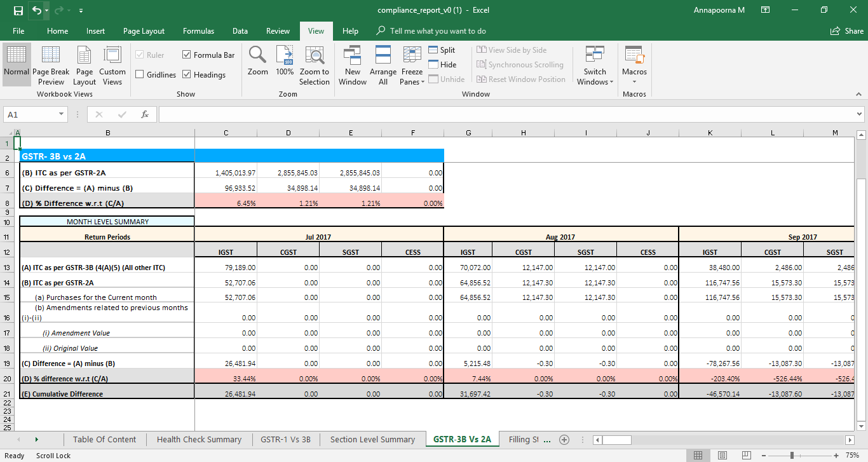Switch to the Review ribbon tab
Image resolution: width=868 pixels, height=462 pixels.
point(278,31)
